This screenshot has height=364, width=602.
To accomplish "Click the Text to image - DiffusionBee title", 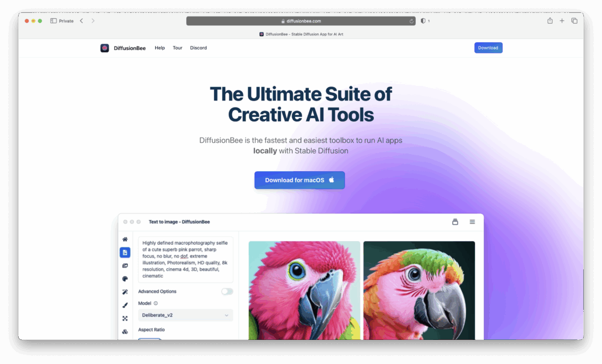I will coord(179,222).
